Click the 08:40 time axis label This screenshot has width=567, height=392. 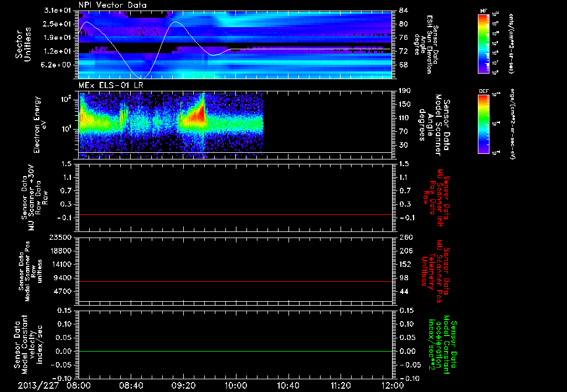[131, 385]
